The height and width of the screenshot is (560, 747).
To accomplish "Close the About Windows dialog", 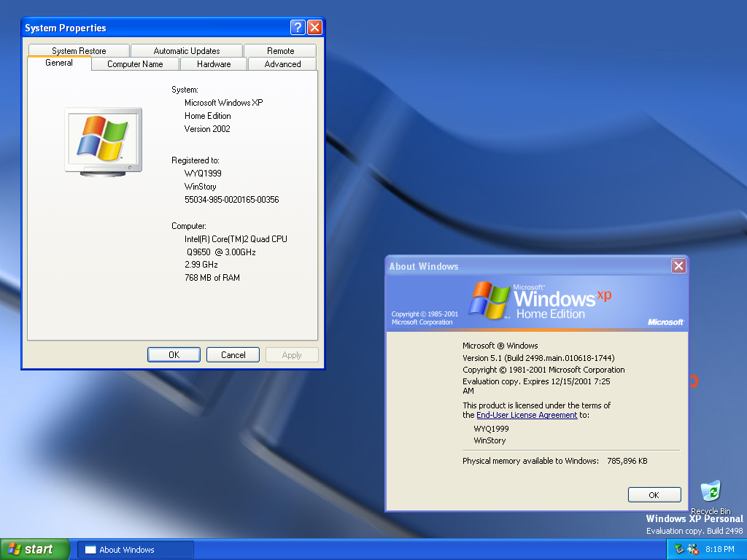I will click(x=678, y=265).
